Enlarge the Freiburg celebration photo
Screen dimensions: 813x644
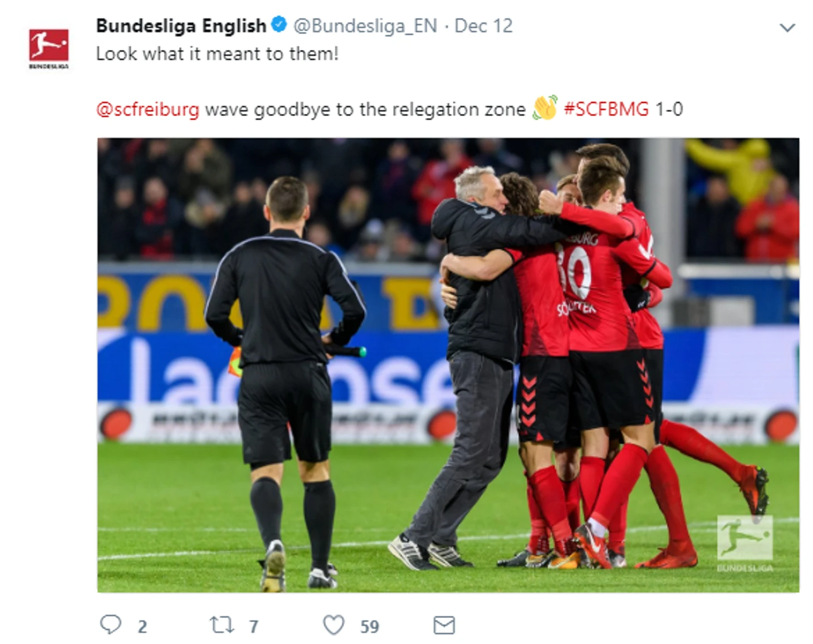pyautogui.click(x=448, y=365)
